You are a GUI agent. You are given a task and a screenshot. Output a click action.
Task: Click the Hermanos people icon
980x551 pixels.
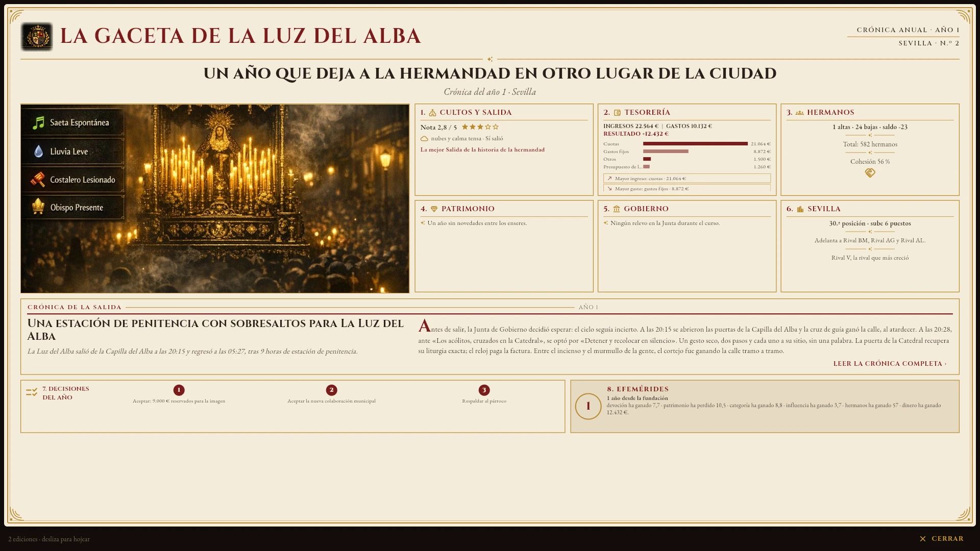pyautogui.click(x=800, y=113)
